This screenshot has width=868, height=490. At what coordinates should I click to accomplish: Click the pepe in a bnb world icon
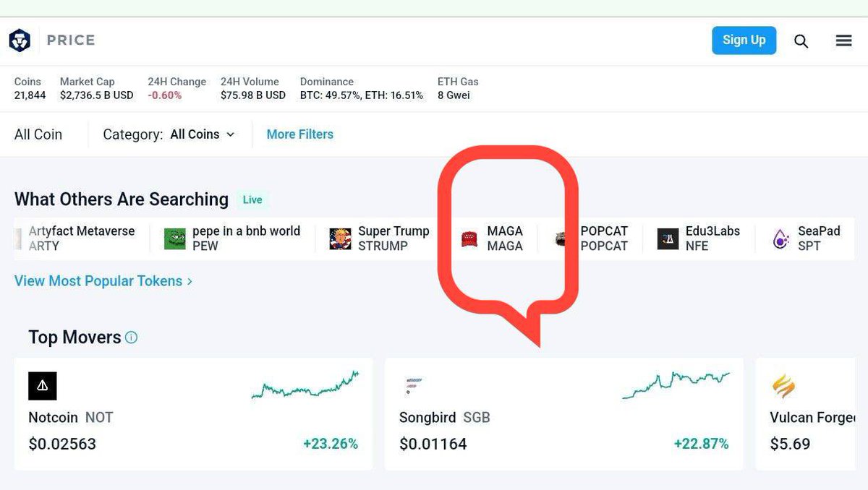[x=173, y=238]
